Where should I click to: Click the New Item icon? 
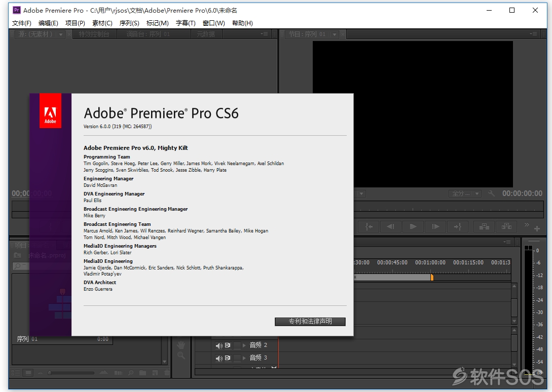point(155,373)
